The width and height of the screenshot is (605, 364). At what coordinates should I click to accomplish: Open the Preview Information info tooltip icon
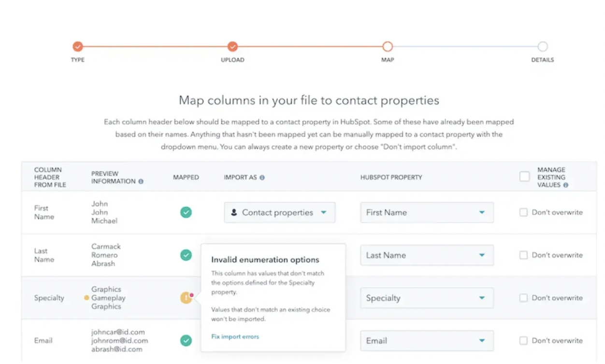pyautogui.click(x=140, y=182)
